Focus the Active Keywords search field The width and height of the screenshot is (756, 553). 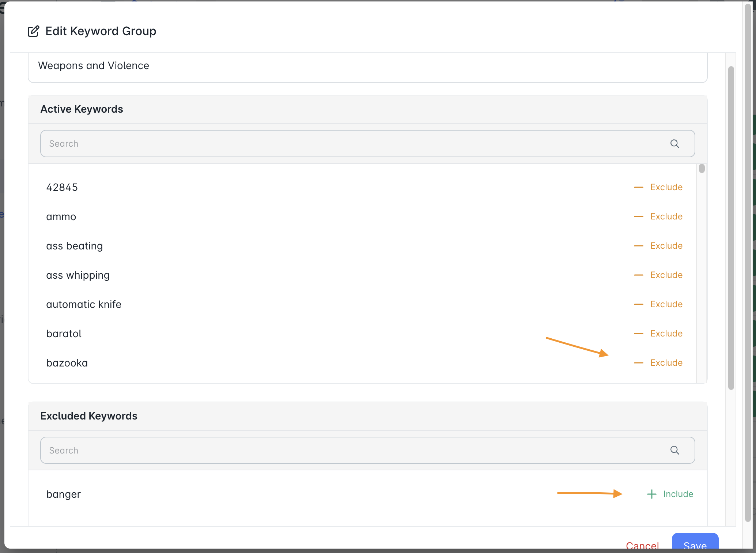click(x=367, y=144)
